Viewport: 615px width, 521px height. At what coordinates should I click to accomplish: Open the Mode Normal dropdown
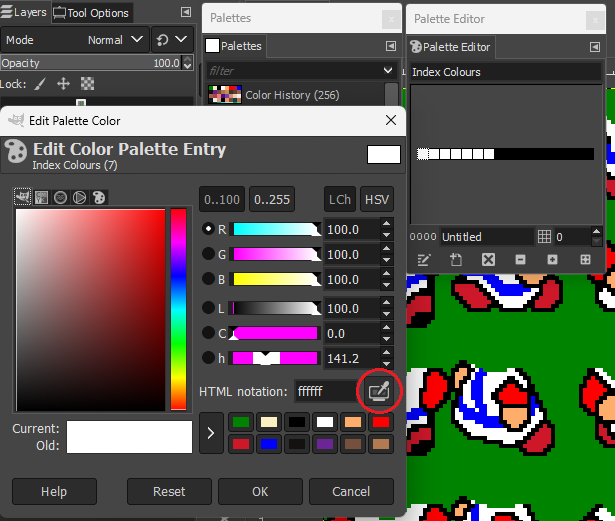coord(133,40)
